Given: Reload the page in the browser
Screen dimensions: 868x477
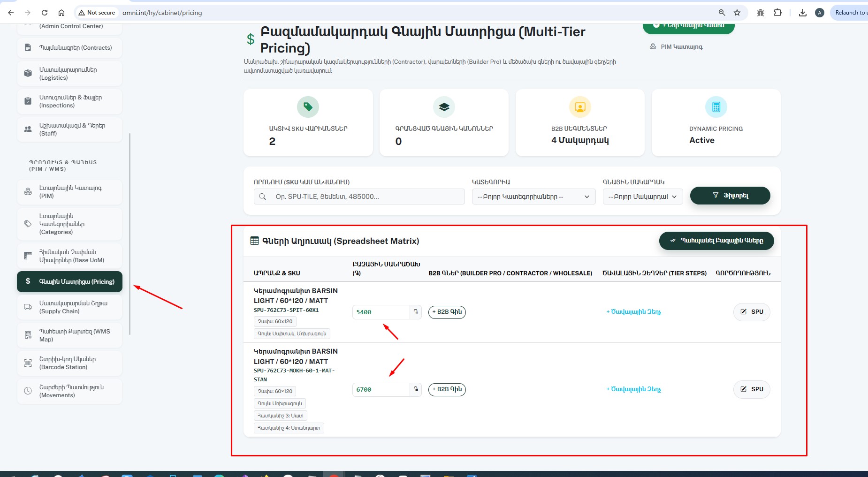Looking at the screenshot, I should (x=45, y=13).
